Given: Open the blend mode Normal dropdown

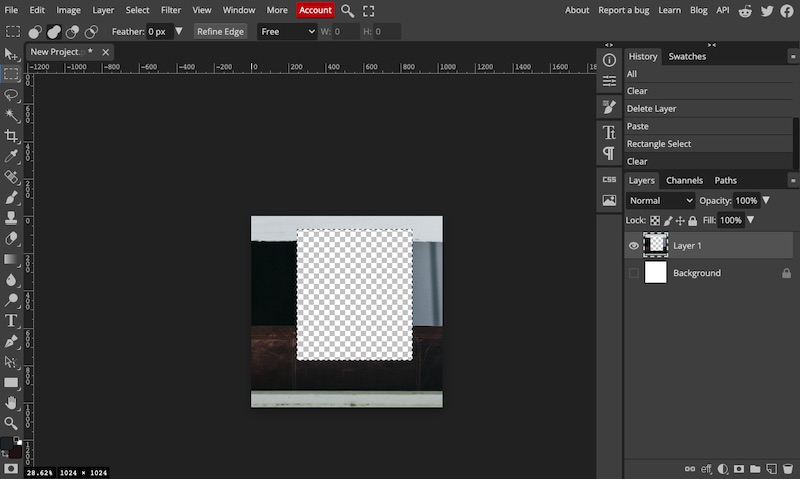Looking at the screenshot, I should (660, 200).
